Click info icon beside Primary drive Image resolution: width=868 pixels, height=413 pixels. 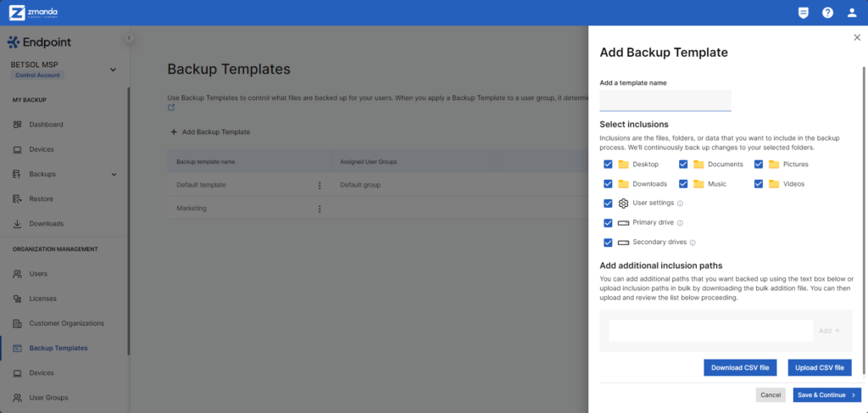[x=680, y=223]
